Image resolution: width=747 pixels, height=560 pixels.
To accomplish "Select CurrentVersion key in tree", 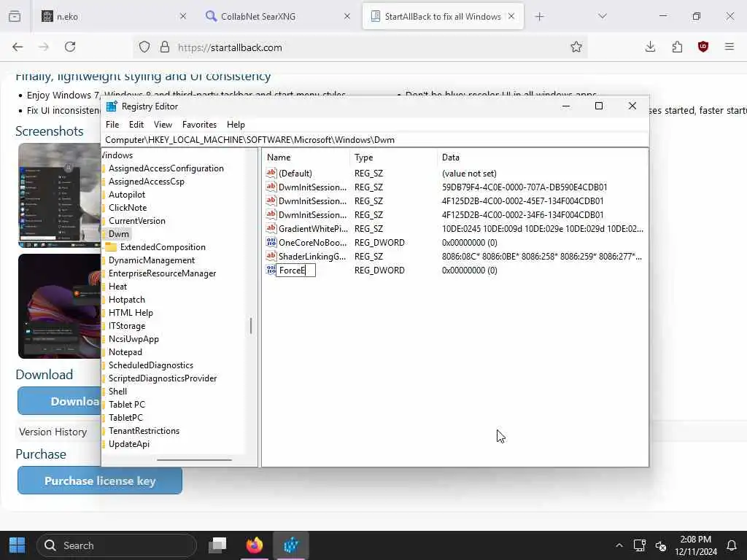I will coord(136,221).
